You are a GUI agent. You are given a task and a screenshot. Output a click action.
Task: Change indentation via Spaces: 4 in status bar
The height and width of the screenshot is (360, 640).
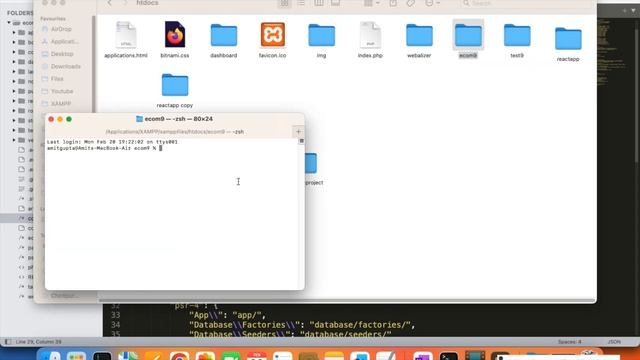click(569, 342)
